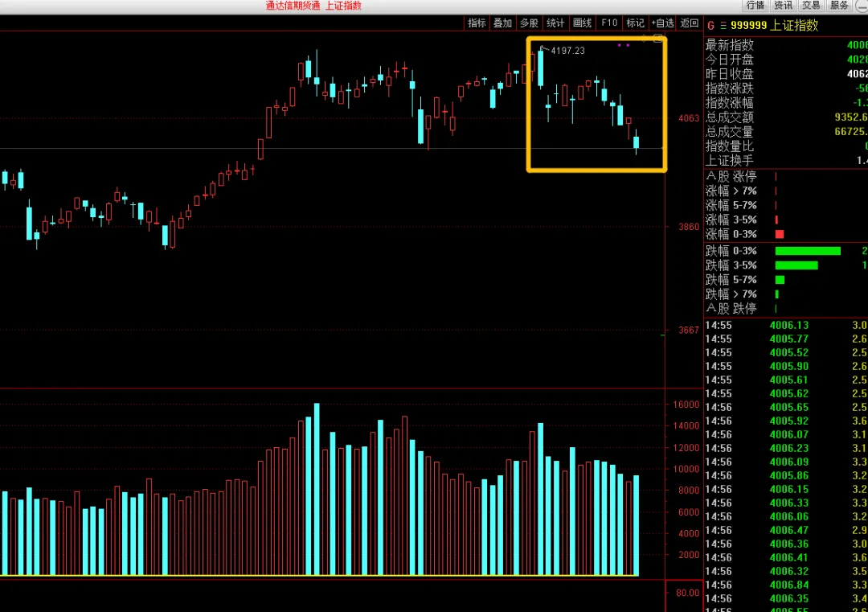Click the 80.00 indicator axis label
868x612 pixels.
point(687,593)
